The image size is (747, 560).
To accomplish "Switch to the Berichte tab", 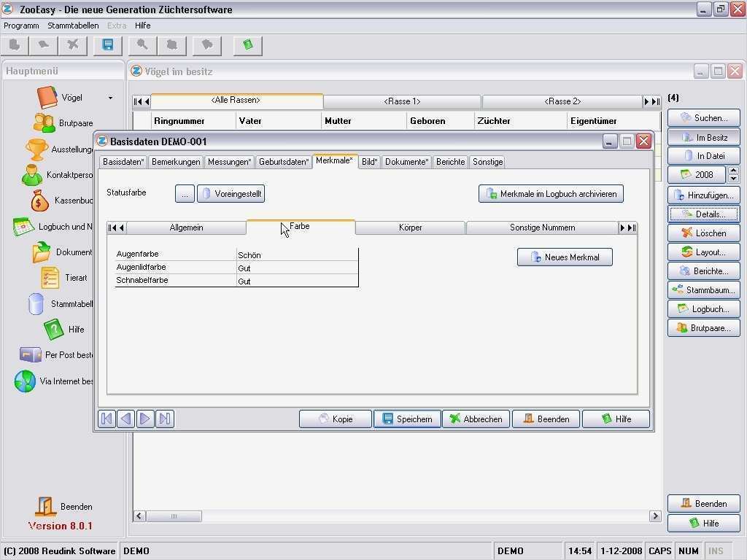I will tap(450, 162).
